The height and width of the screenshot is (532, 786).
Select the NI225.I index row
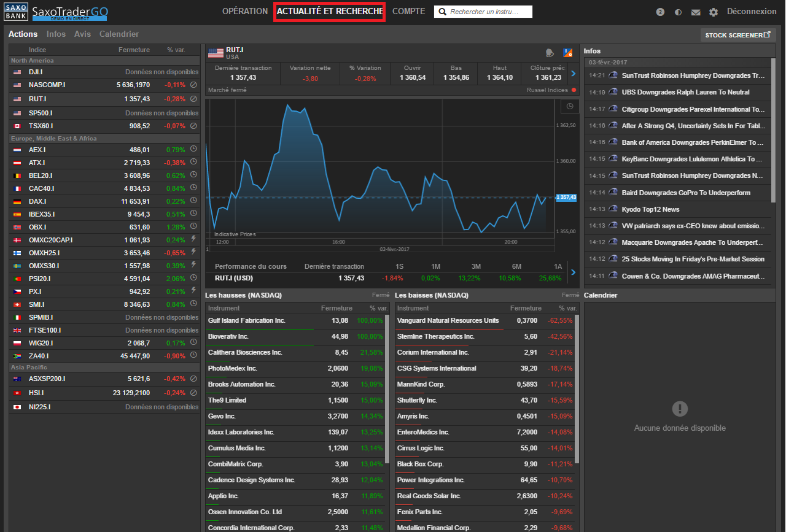tap(104, 407)
